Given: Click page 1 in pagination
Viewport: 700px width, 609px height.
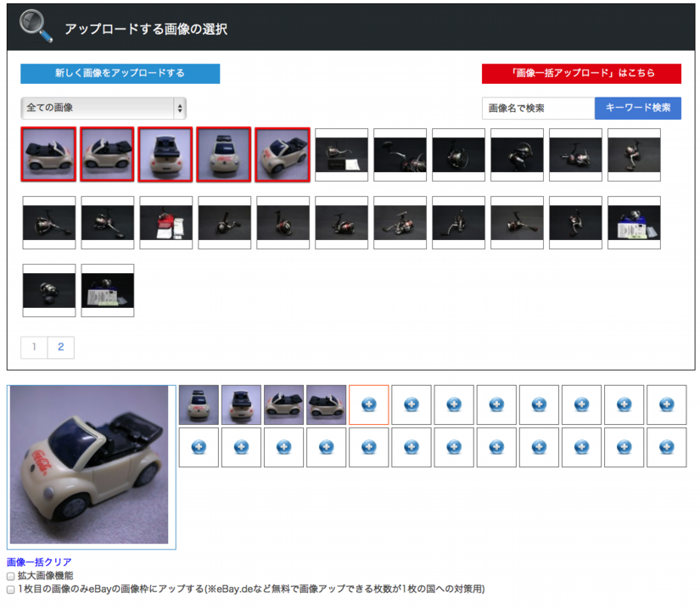Looking at the screenshot, I should coord(34,347).
